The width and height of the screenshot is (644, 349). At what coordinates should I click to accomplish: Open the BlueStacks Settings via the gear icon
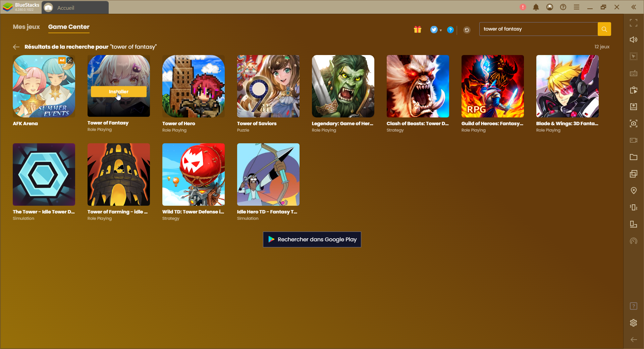(634, 322)
